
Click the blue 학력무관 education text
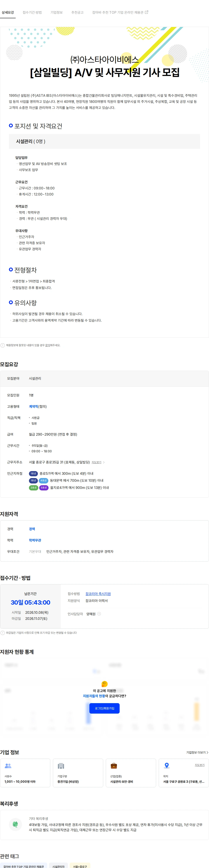[35, 540]
